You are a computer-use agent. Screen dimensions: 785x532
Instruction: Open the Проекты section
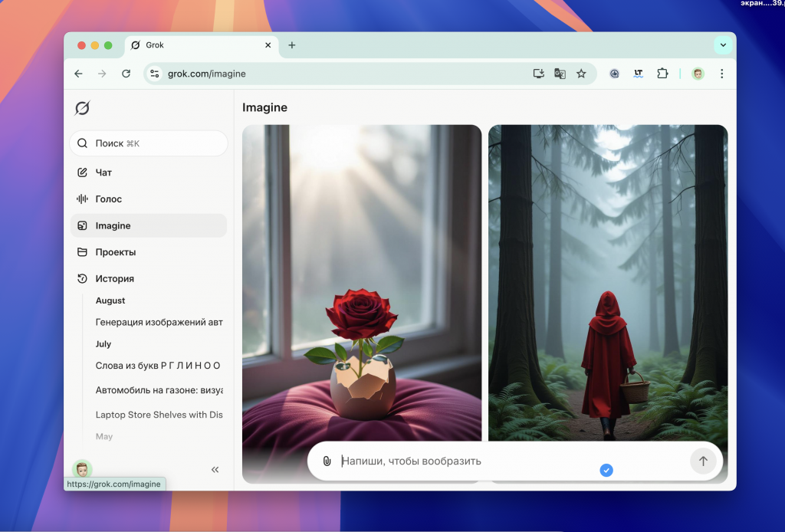115,252
